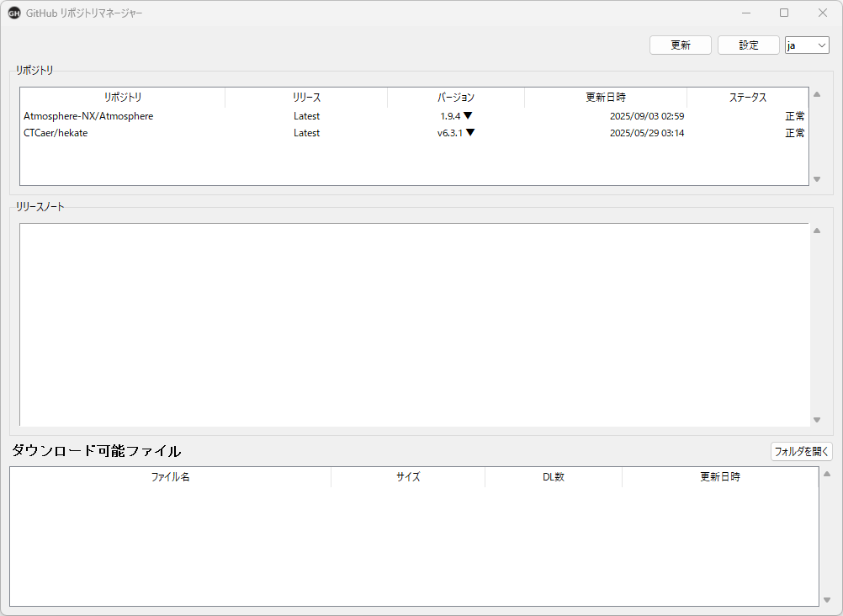This screenshot has height=616, width=843.
Task: Select CTCaer/hekate repository row
Action: coord(414,133)
